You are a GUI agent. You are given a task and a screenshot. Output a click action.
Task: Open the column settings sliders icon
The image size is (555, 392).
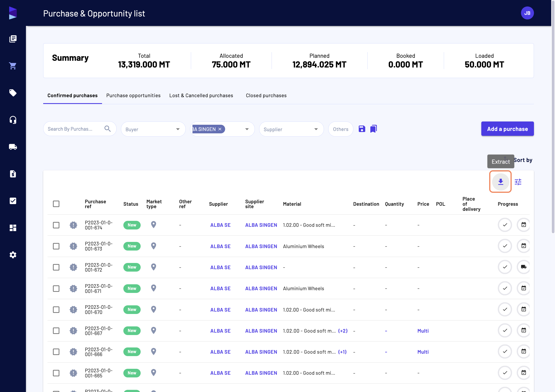(x=518, y=182)
